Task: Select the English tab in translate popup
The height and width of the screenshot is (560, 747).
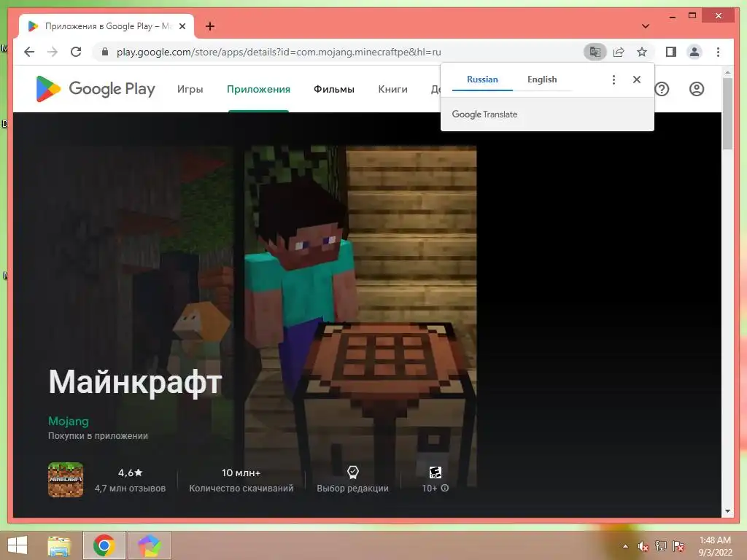Action: click(542, 79)
